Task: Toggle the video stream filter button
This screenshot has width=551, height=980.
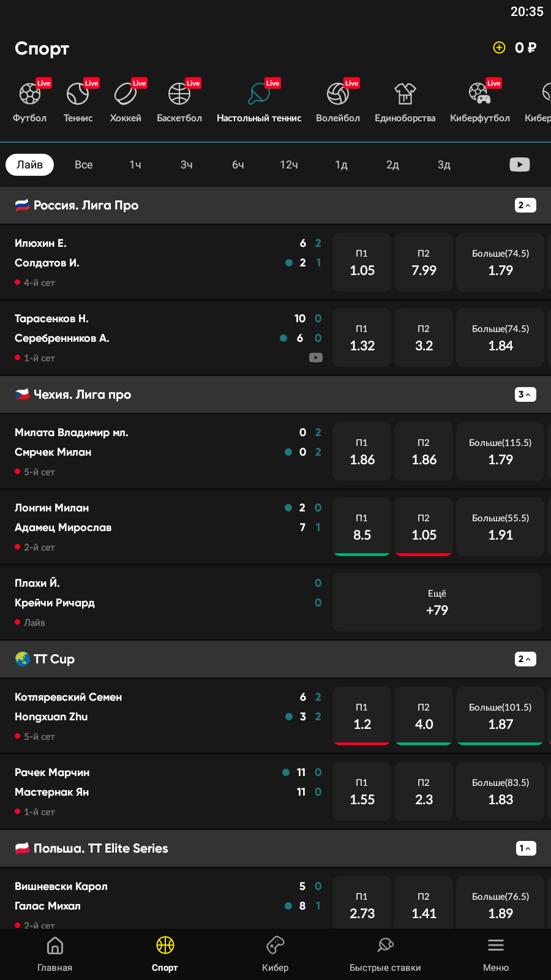Action: click(519, 165)
